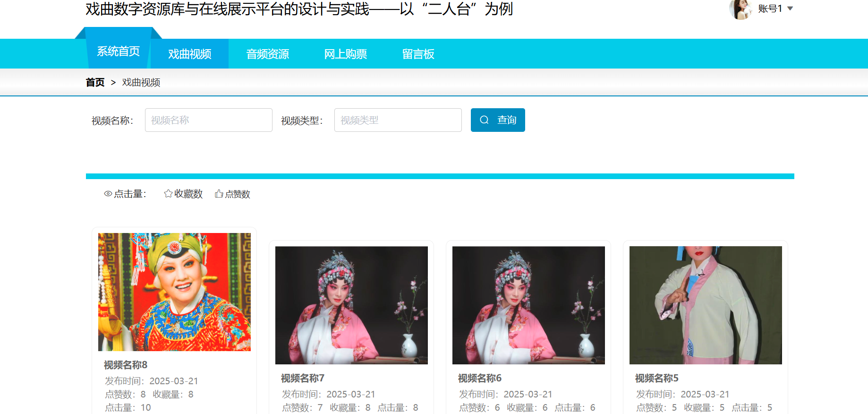Click the magnifier icon in the 查询 button

pyautogui.click(x=484, y=120)
